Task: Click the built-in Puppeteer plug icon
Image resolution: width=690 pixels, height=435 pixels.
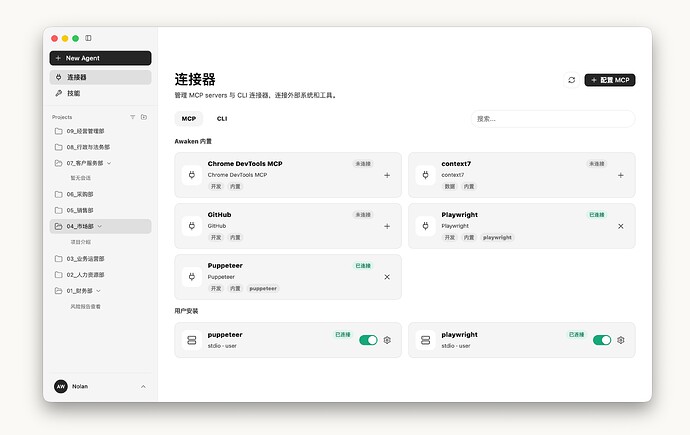Action: click(x=192, y=277)
